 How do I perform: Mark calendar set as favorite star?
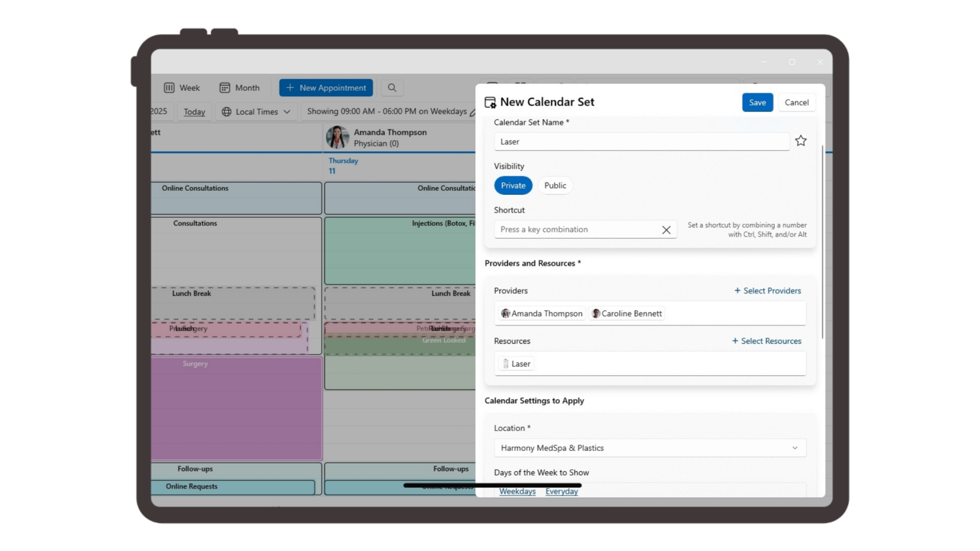tap(801, 141)
